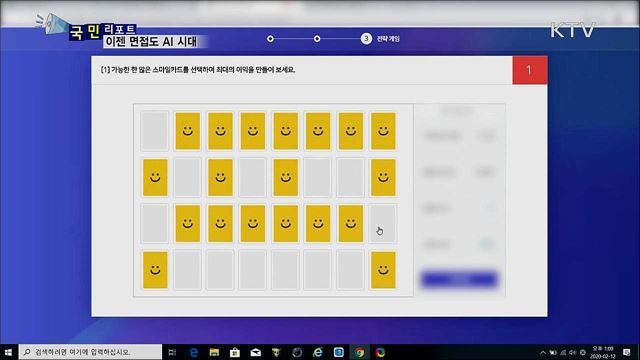Click the last smiley card in the top row
Image resolution: width=640 pixels, height=360 pixels.
pos(383,131)
